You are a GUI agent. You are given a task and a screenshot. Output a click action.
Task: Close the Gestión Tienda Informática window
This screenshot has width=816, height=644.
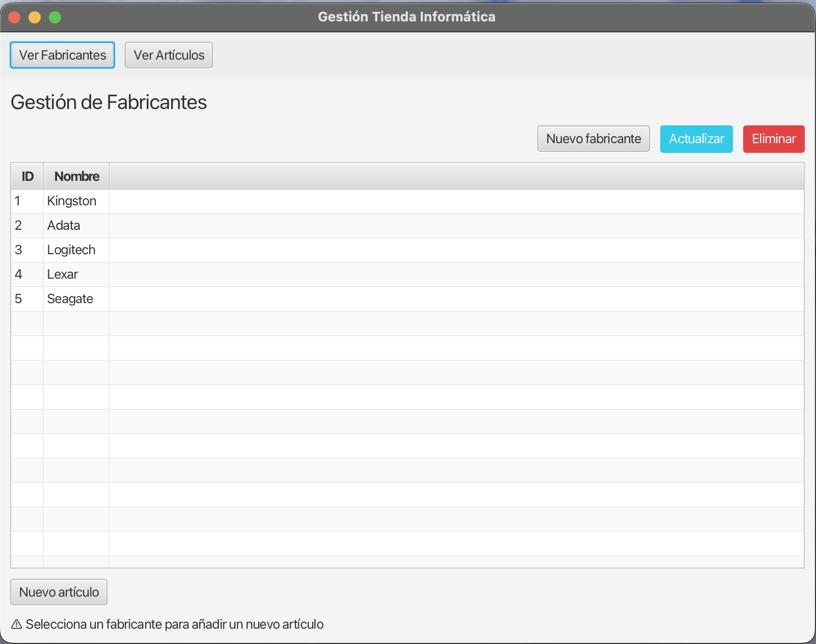pos(14,17)
